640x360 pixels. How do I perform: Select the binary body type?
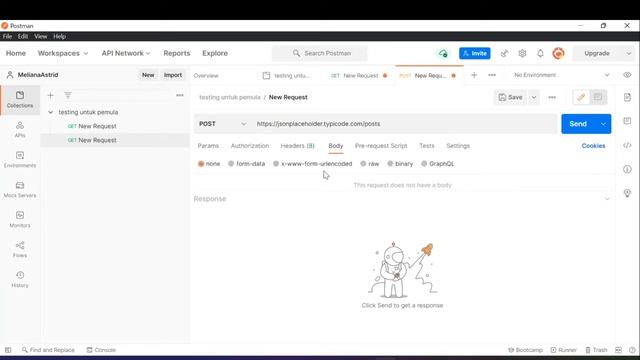pyautogui.click(x=400, y=164)
